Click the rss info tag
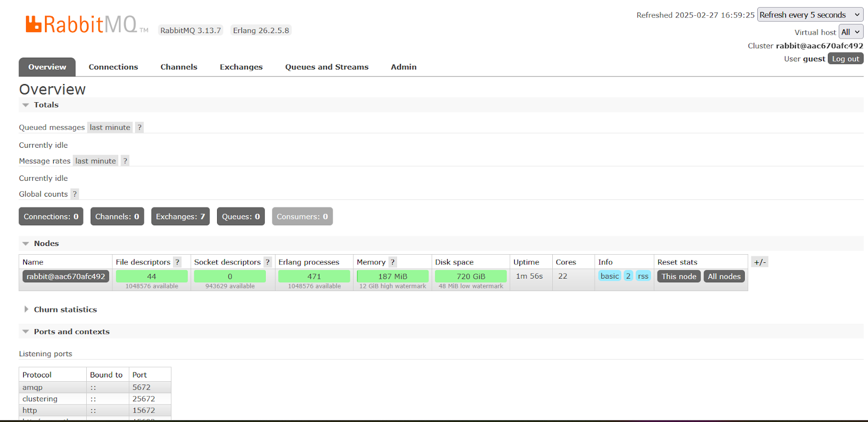This screenshot has height=422, width=868. (643, 276)
